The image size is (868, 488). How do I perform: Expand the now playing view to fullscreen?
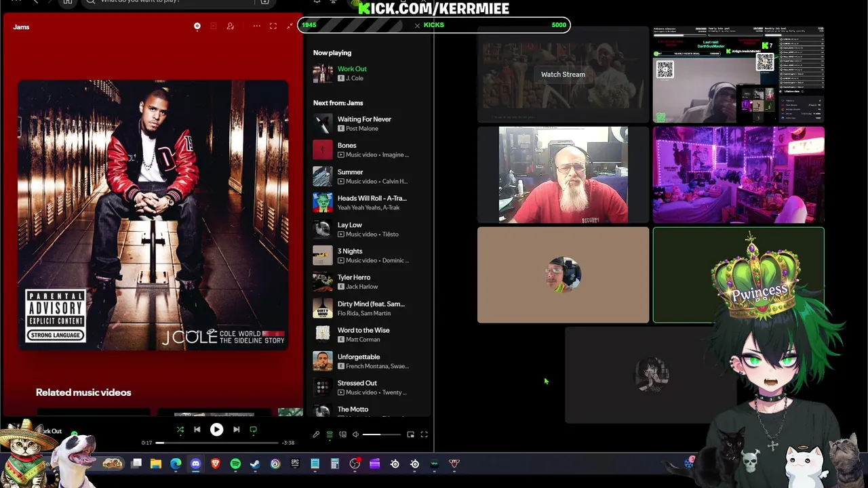273,26
